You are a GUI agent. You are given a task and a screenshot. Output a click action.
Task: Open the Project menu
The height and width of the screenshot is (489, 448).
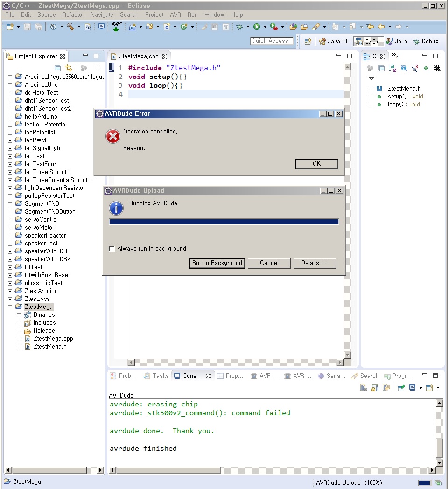click(154, 14)
